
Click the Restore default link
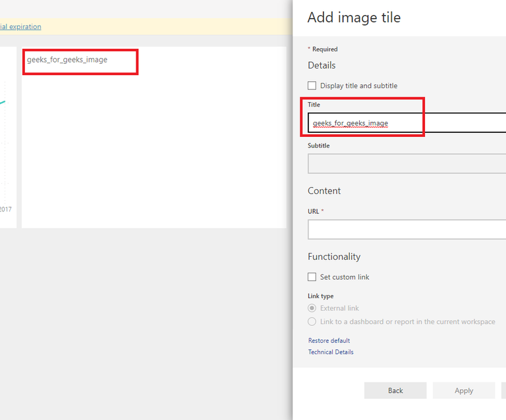[x=329, y=340]
